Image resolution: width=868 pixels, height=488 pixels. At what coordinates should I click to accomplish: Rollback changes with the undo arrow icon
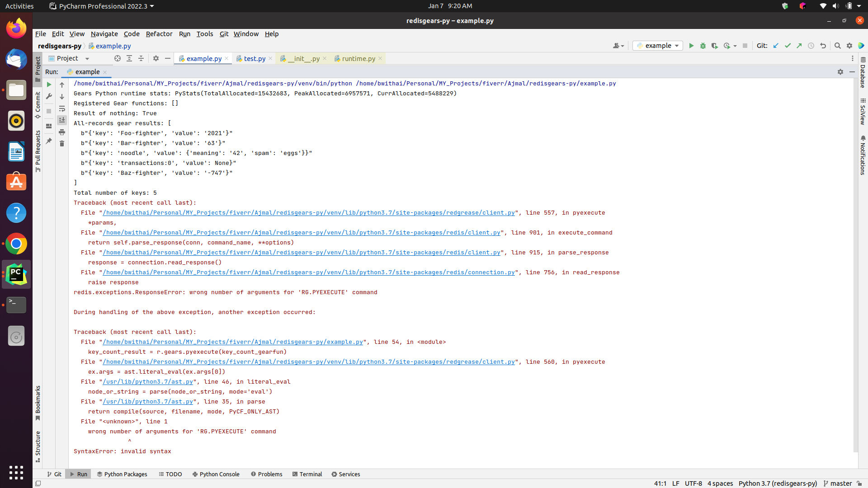(x=823, y=46)
